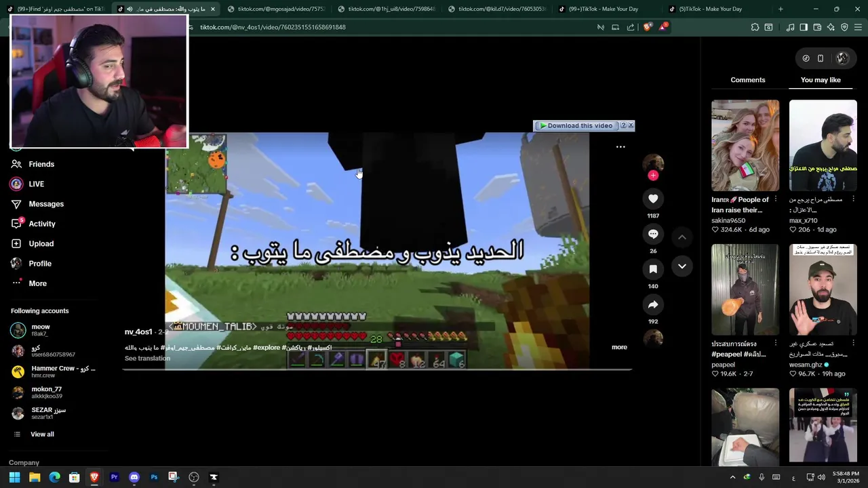Open a new browser tab with plus

pyautogui.click(x=781, y=9)
